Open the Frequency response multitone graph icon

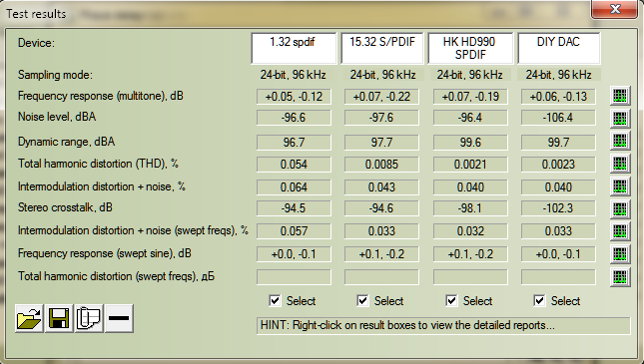620,96
